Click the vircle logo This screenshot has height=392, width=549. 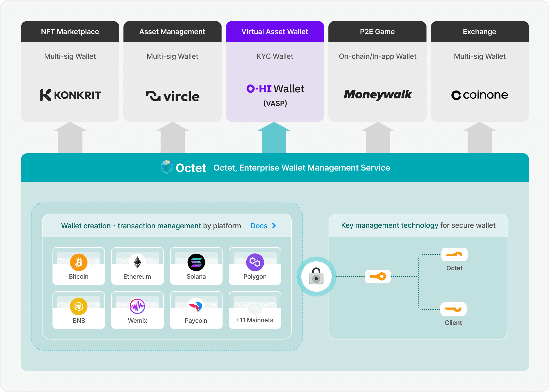(172, 96)
